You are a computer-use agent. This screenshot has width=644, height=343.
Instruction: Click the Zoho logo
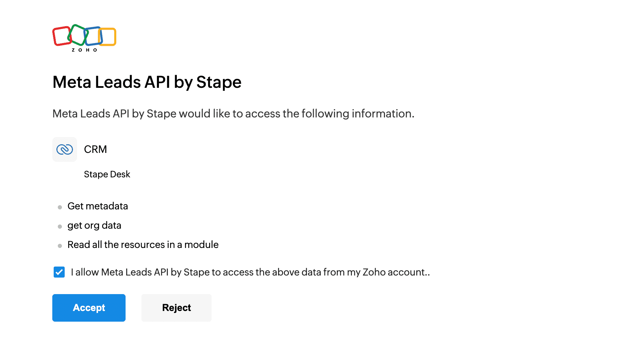(x=84, y=38)
